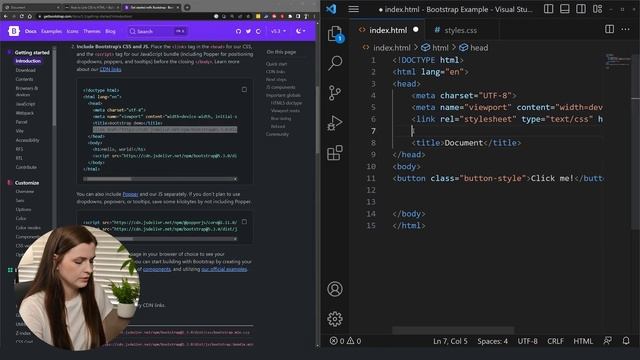Viewport: 640px width, 360px height.
Task: Open Bootstrap GitHub icon link
Action: point(238,31)
